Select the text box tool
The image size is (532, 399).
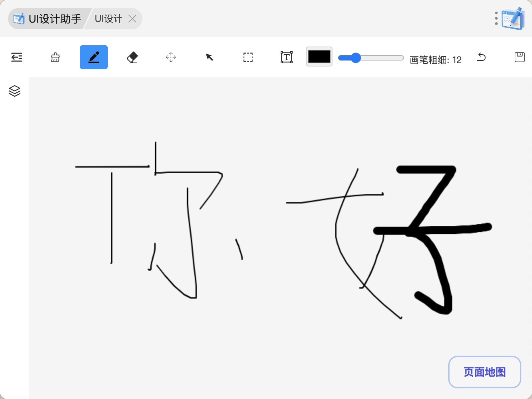287,57
